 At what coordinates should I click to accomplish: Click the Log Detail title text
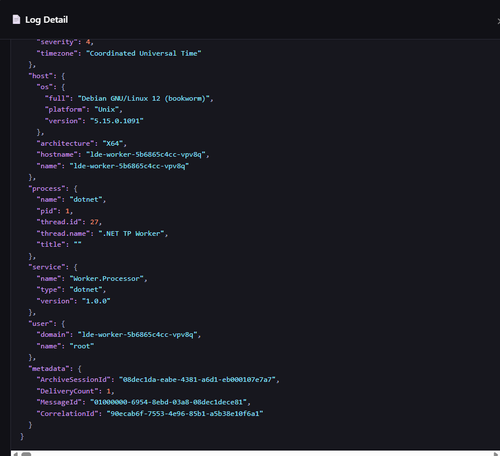(x=46, y=20)
